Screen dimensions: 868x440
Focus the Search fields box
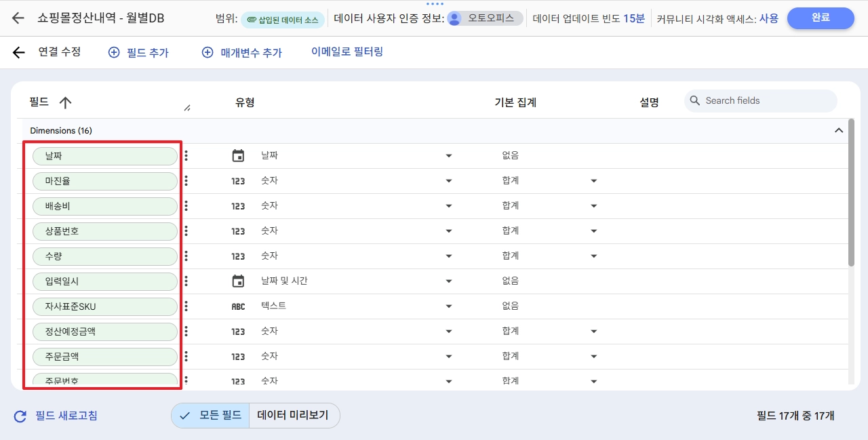pyautogui.click(x=761, y=100)
